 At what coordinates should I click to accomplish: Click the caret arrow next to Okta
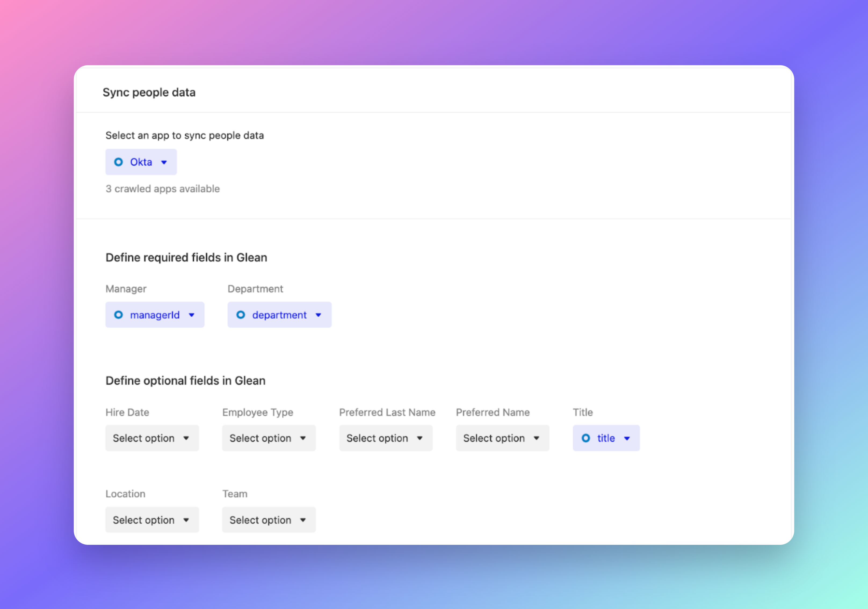tap(164, 162)
